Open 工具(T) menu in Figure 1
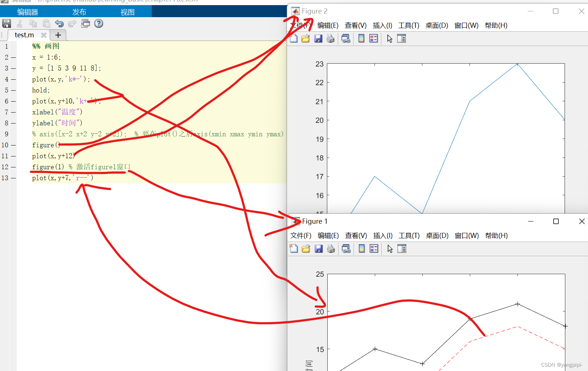Image resolution: width=588 pixels, height=371 pixels. [x=409, y=235]
